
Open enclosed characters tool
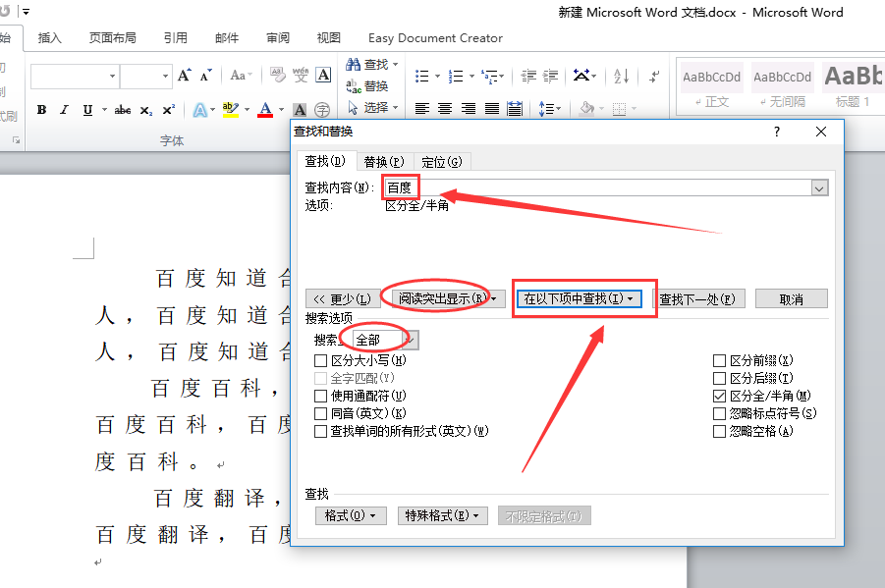[x=322, y=110]
